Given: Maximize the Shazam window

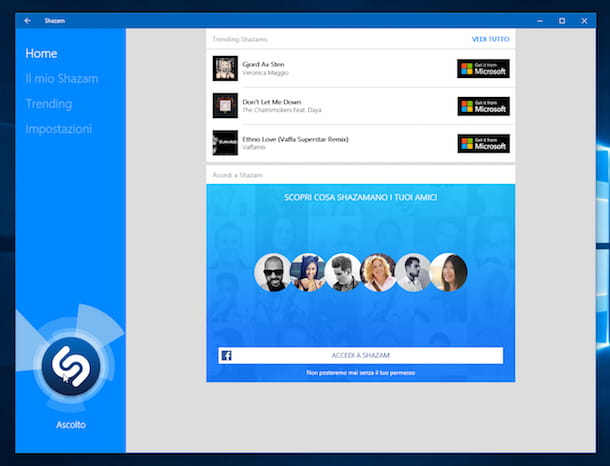Looking at the screenshot, I should (562, 21).
